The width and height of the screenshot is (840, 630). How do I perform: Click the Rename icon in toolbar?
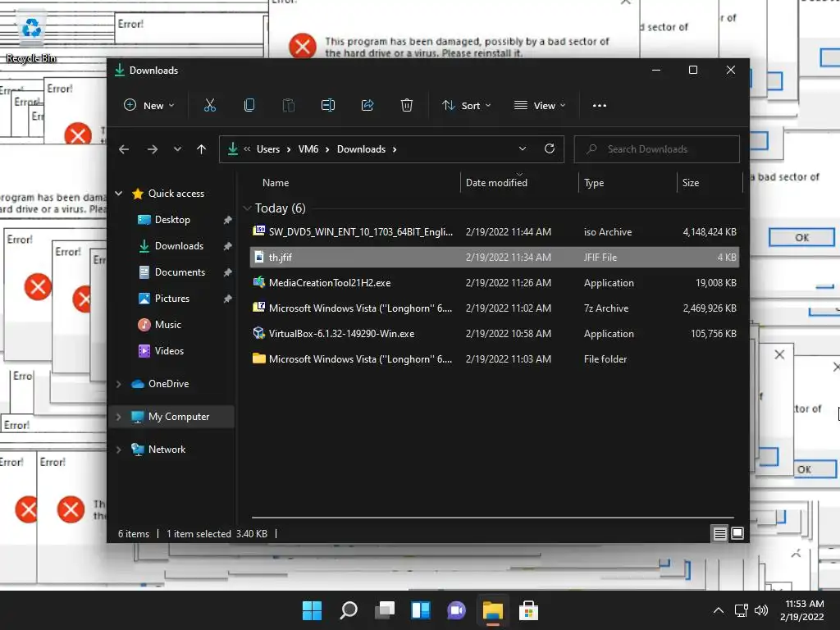tap(328, 105)
